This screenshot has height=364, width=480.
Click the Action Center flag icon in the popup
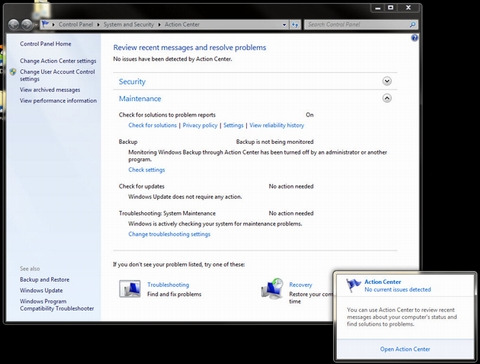tap(353, 285)
